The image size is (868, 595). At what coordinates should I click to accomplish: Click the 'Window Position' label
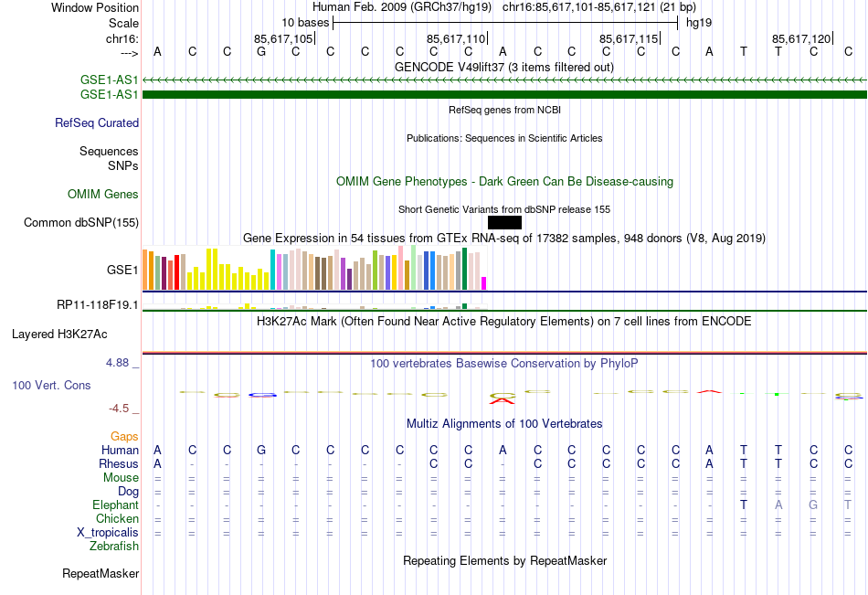[95, 7]
